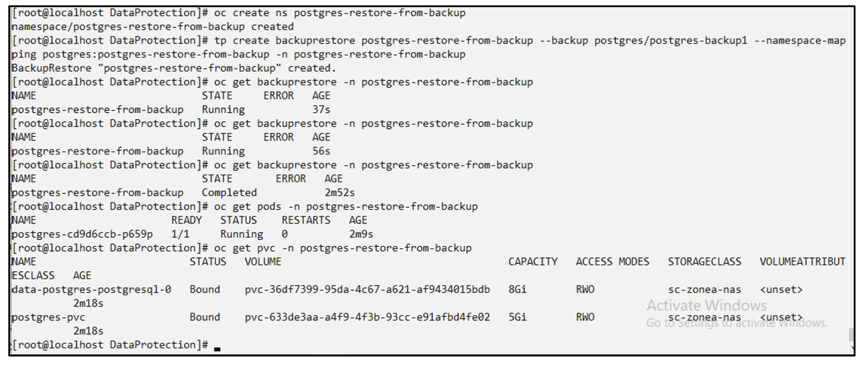Click the volume name pvc-36df7399-95da-4c67-a621-af9434015bdb
868x366 pixels.
tap(367, 290)
